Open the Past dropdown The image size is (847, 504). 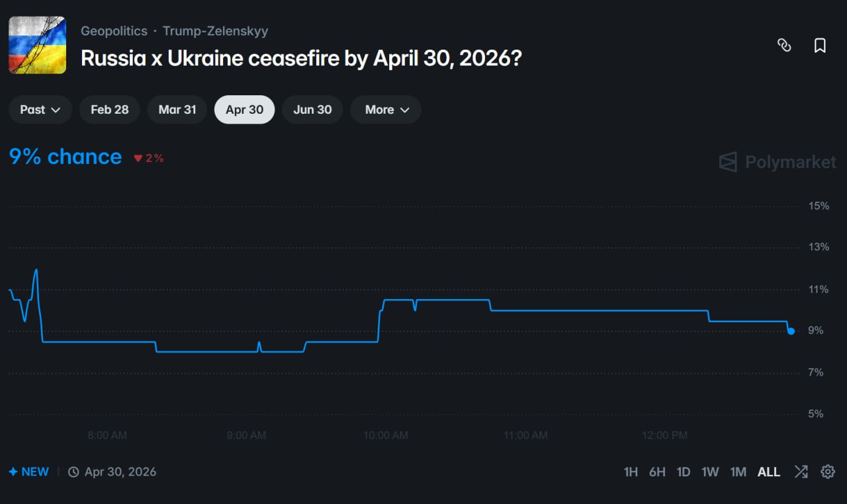tap(40, 110)
